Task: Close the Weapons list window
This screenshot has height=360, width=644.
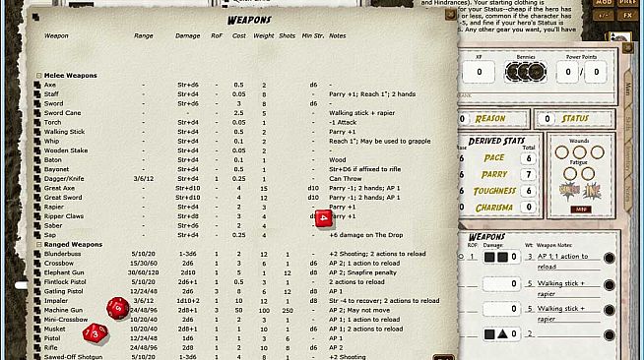Action: point(451,15)
